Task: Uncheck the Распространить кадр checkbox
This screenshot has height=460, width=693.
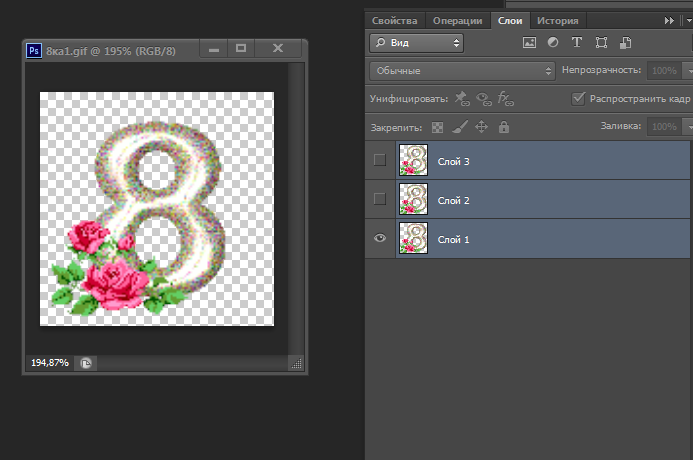Action: (x=577, y=99)
